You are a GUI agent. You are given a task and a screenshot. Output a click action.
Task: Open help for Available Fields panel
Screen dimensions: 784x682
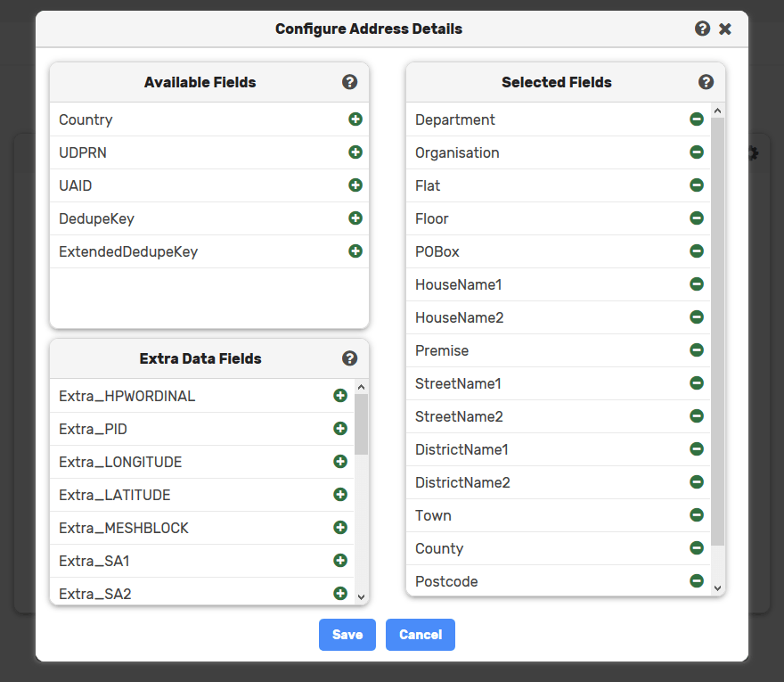tap(349, 82)
